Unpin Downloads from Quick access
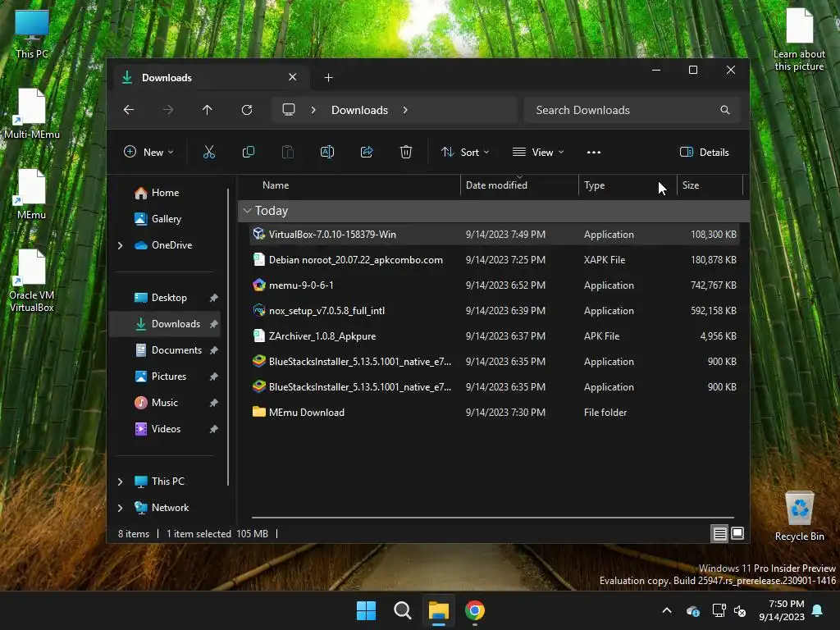Image resolution: width=840 pixels, height=630 pixels. pos(214,323)
